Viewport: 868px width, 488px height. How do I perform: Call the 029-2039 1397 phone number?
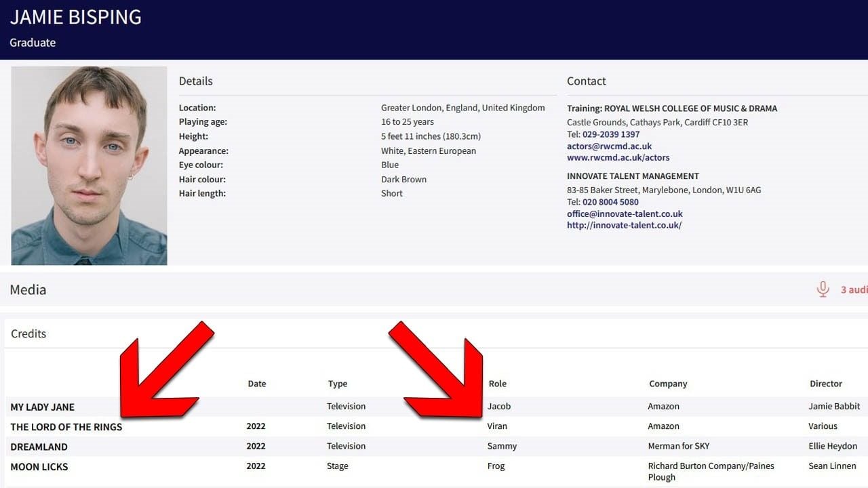(610, 134)
